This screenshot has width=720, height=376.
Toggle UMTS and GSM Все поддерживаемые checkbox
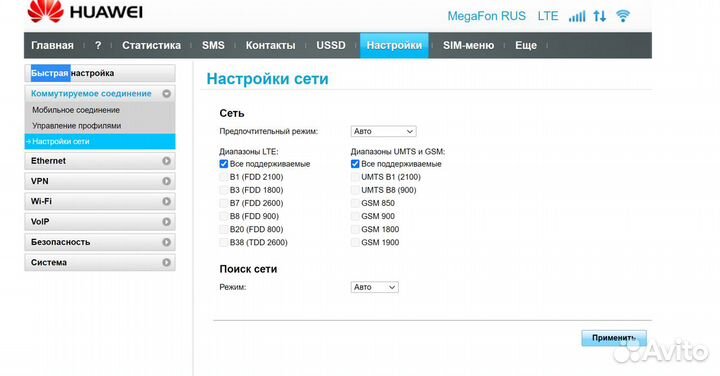(x=355, y=164)
